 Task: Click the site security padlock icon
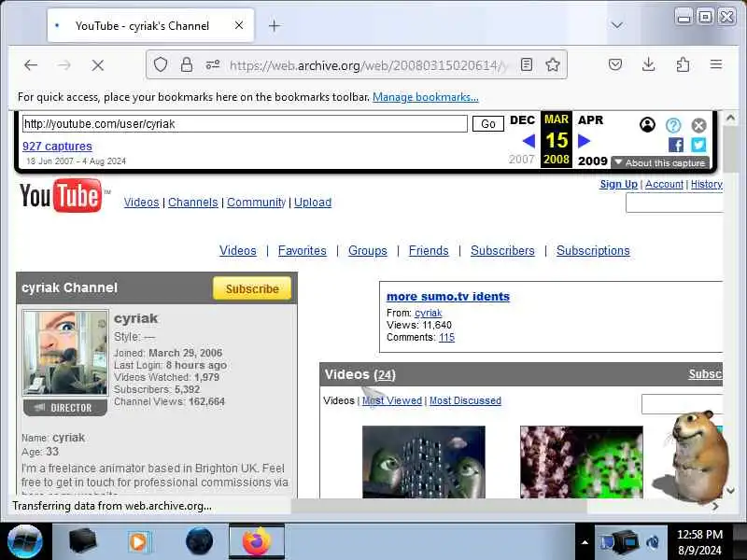point(187,64)
